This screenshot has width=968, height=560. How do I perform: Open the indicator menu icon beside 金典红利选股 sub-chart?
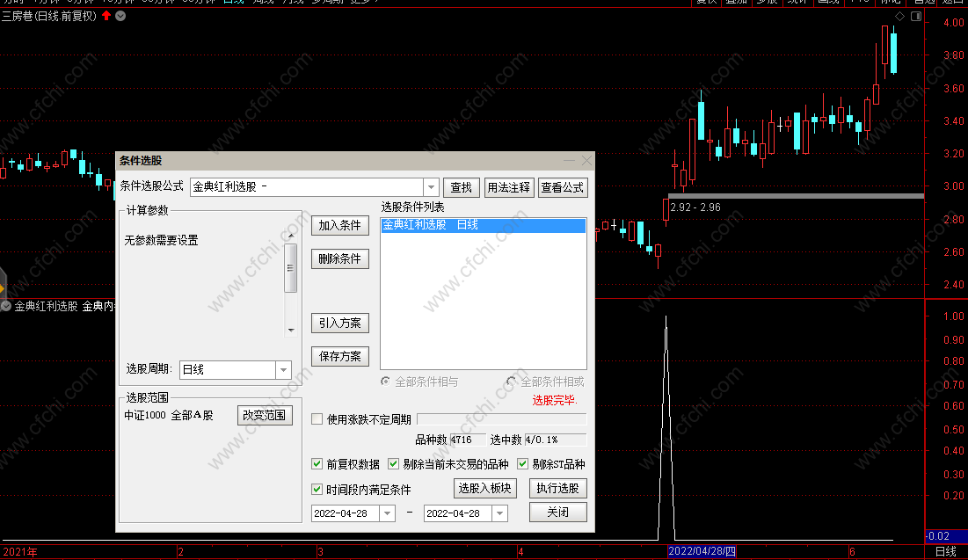tap(5, 306)
